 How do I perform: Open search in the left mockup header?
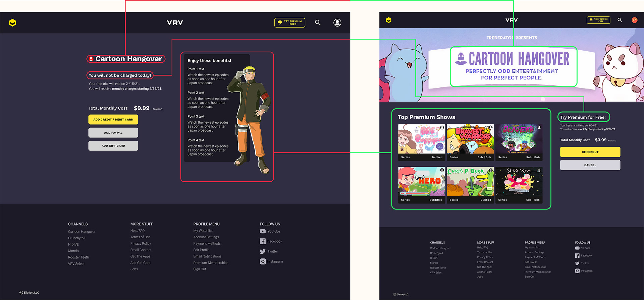pyautogui.click(x=318, y=22)
